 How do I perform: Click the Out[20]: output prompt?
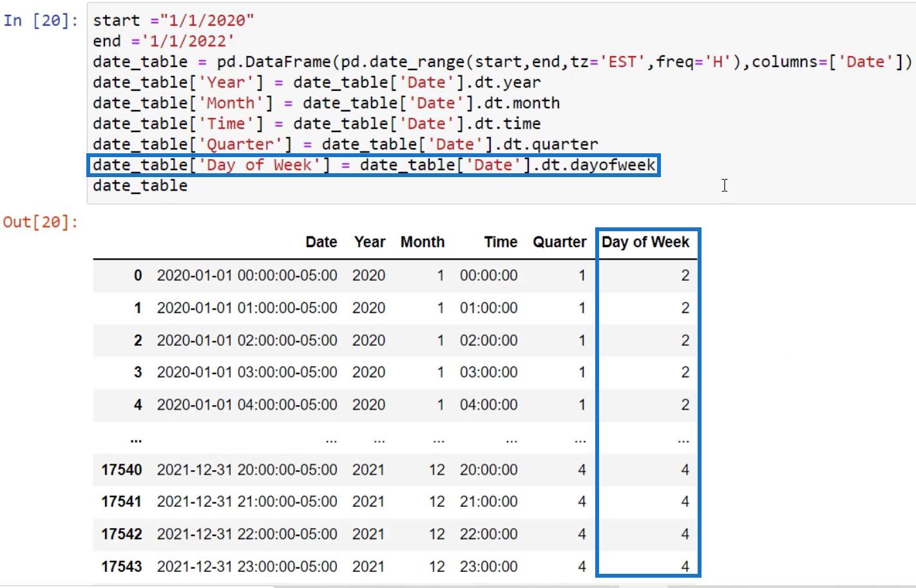point(41,222)
